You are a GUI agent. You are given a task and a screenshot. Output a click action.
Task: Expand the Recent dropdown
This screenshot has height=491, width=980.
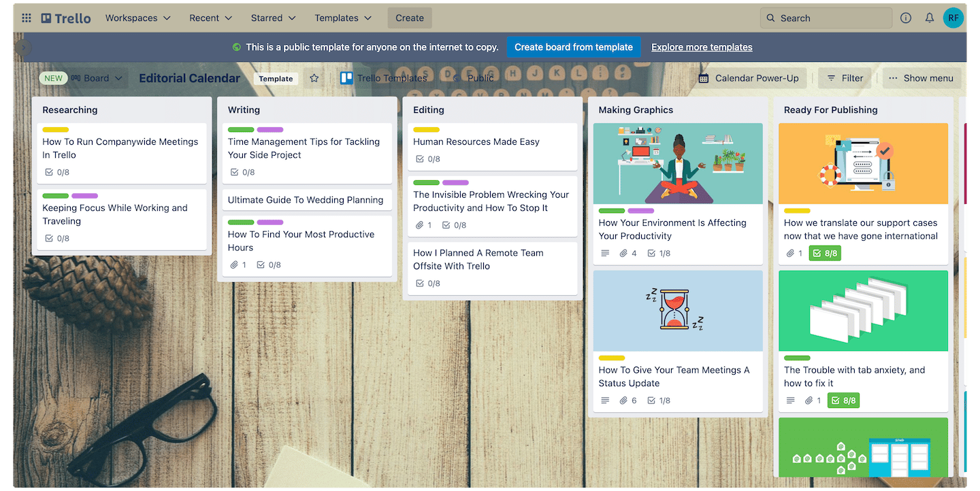[211, 18]
